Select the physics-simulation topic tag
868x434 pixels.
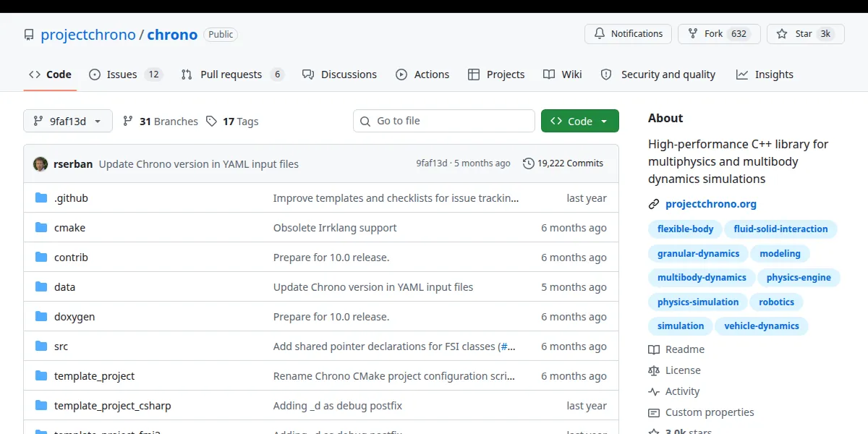point(698,302)
